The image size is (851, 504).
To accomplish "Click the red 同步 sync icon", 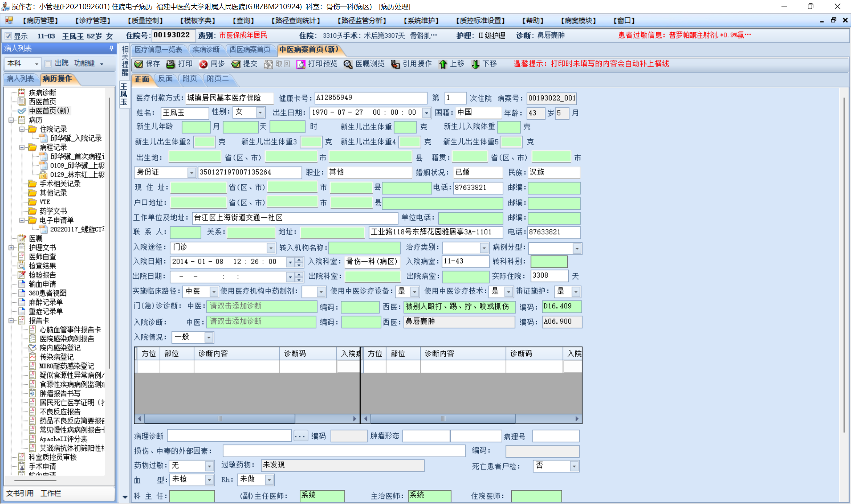I will [x=204, y=64].
